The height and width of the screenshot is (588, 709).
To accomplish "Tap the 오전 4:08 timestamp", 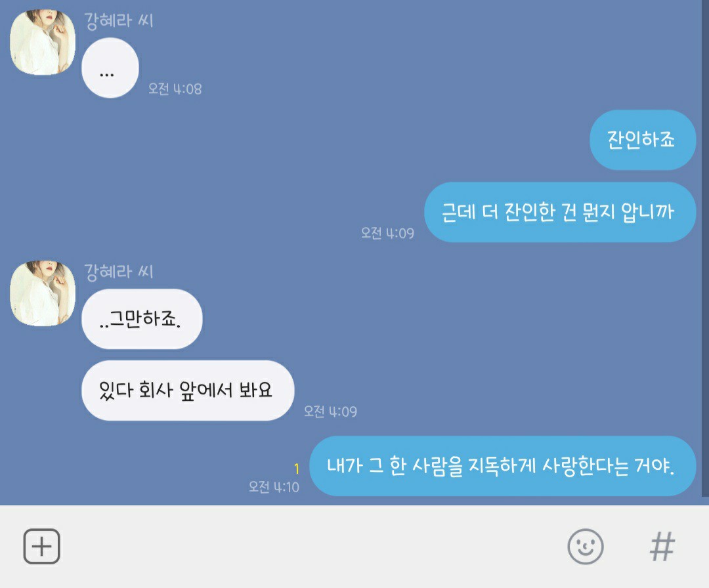I will coord(175,89).
